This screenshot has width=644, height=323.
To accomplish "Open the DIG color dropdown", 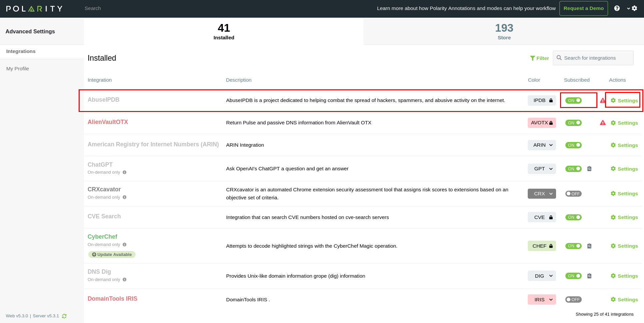I will 542,276.
